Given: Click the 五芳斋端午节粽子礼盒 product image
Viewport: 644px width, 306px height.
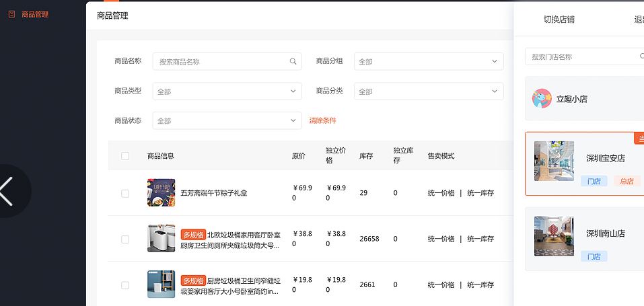Looking at the screenshot, I should 161,193.
